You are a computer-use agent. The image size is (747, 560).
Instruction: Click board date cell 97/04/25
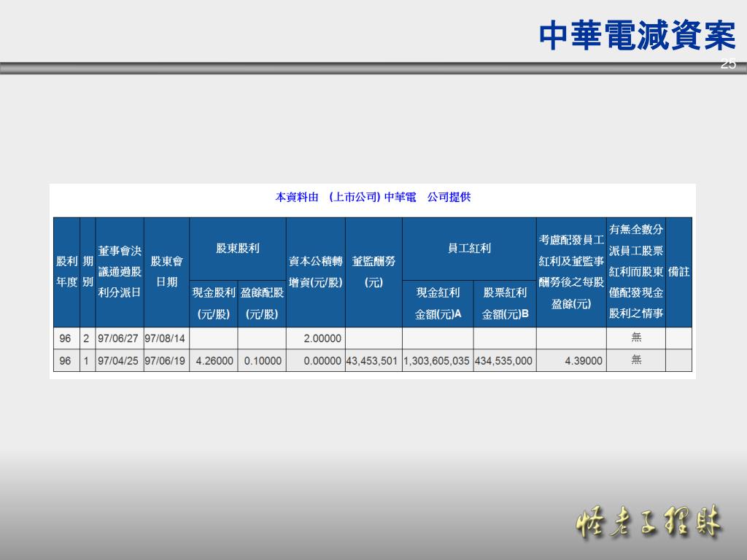[x=118, y=361]
